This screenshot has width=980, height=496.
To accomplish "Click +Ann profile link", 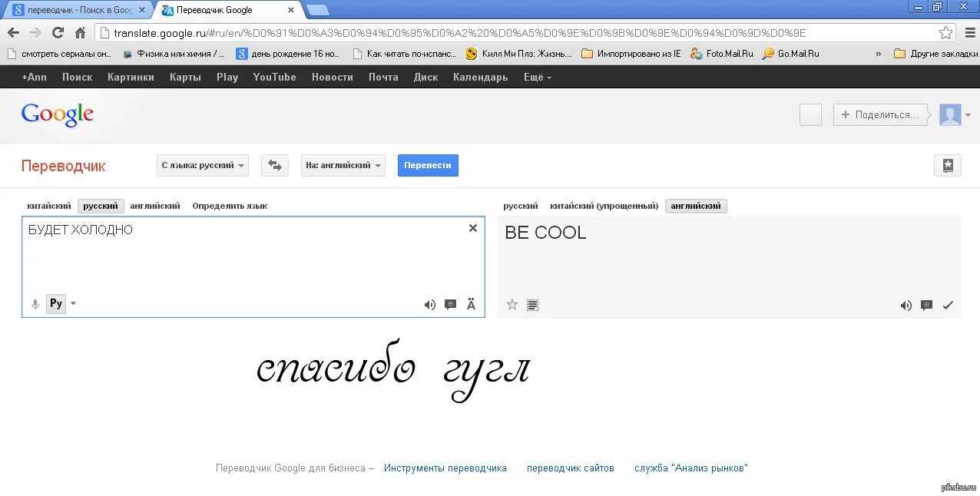I will coord(34,77).
